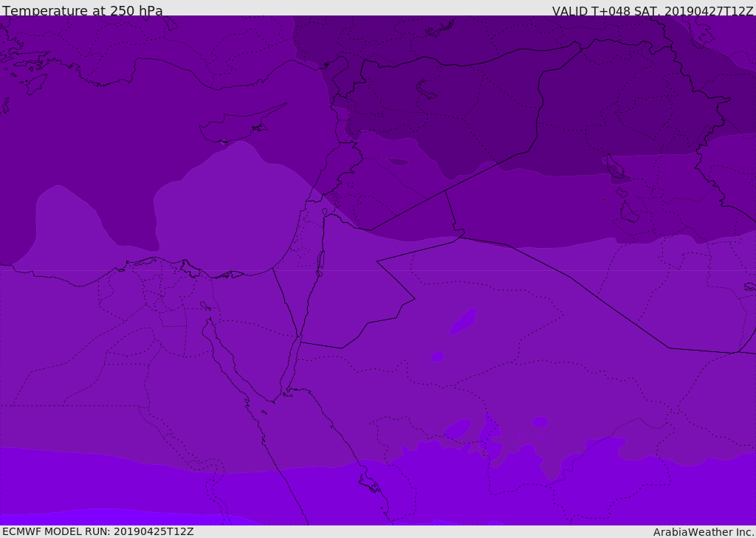Screen dimensions: 756x538
Task: Click the Lake Assad outline in Syria
Action: click(397, 162)
